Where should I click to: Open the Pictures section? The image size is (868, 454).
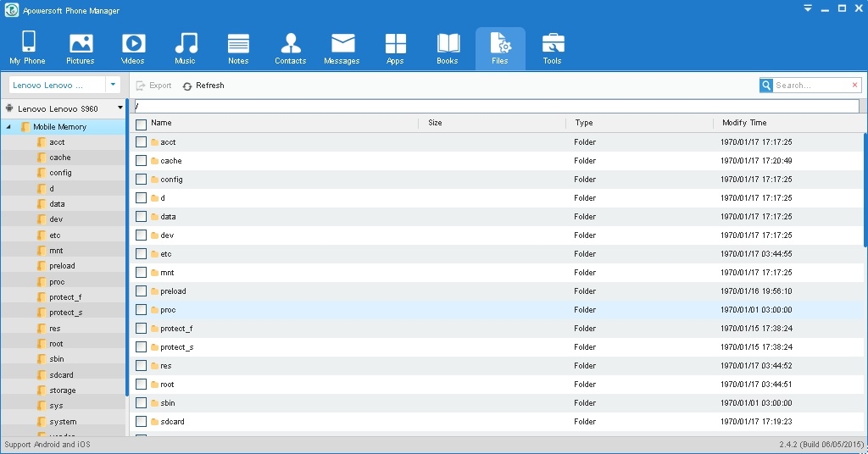pyautogui.click(x=81, y=48)
